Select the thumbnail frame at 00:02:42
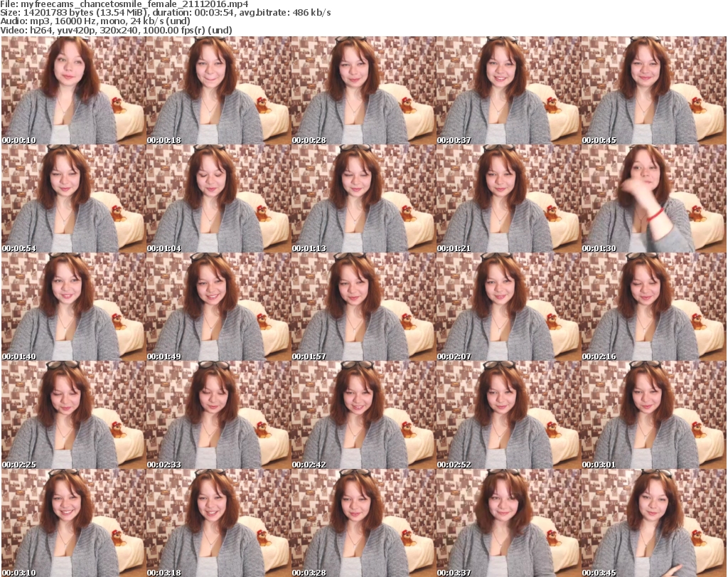 point(363,415)
